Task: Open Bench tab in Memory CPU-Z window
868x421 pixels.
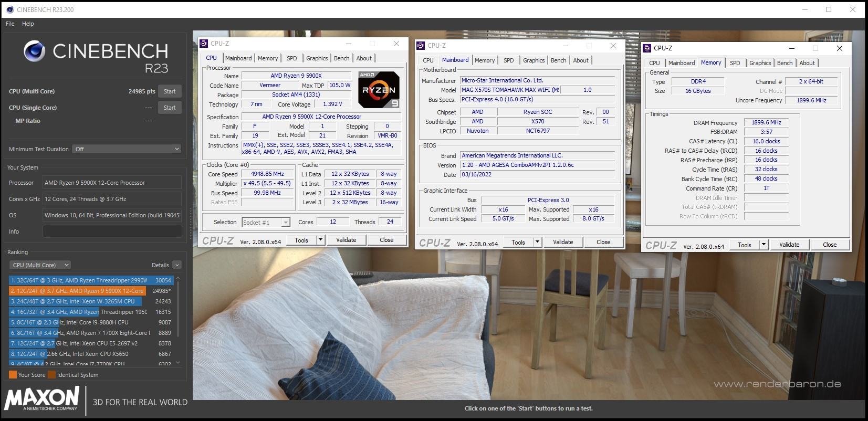Action: [x=785, y=63]
